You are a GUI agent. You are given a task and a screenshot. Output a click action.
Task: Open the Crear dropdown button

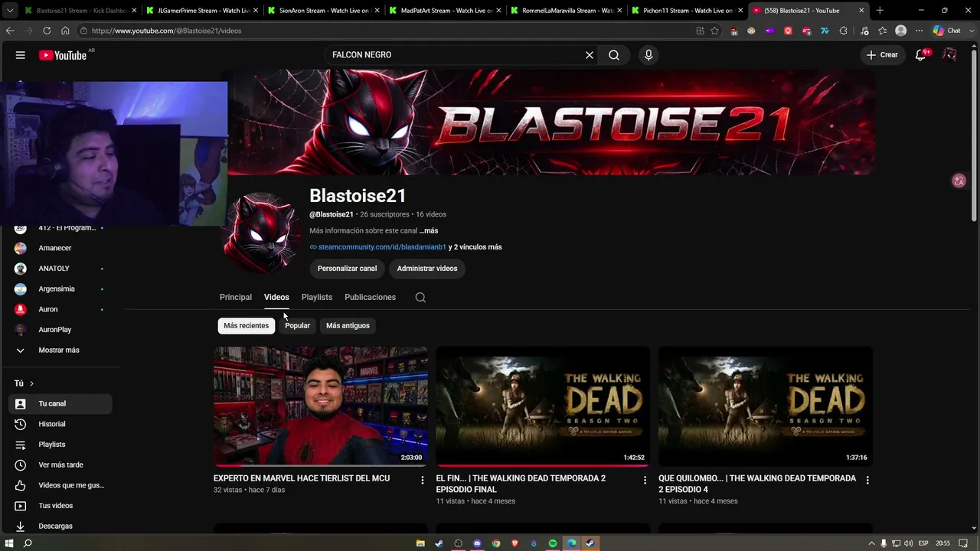pyautogui.click(x=882, y=55)
